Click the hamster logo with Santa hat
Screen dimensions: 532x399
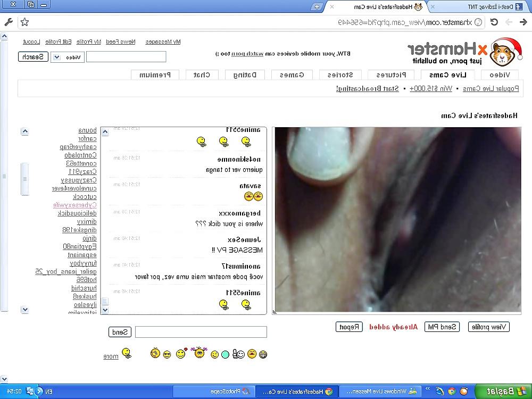[x=506, y=52]
